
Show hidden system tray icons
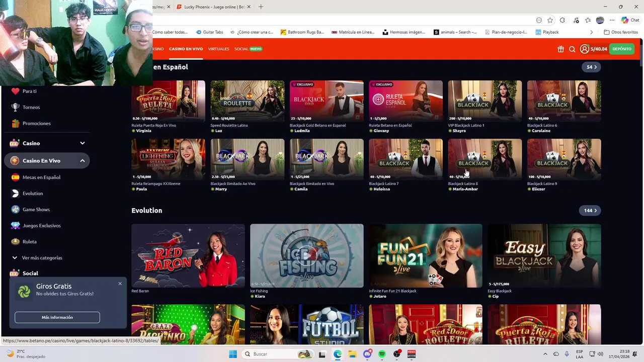(545, 354)
